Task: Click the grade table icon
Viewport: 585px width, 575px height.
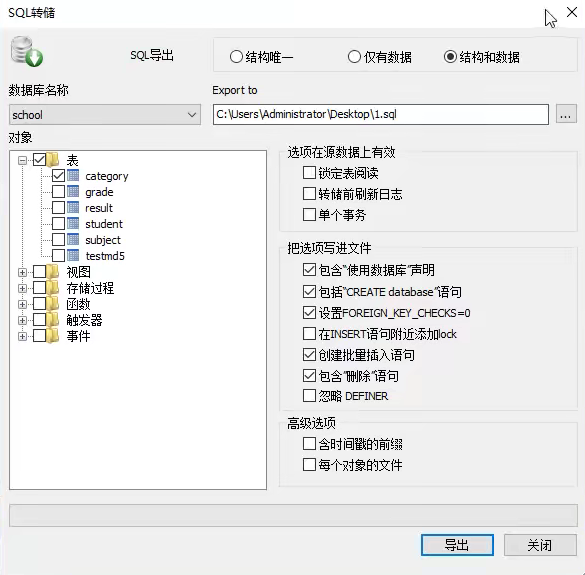Action: (x=73, y=191)
